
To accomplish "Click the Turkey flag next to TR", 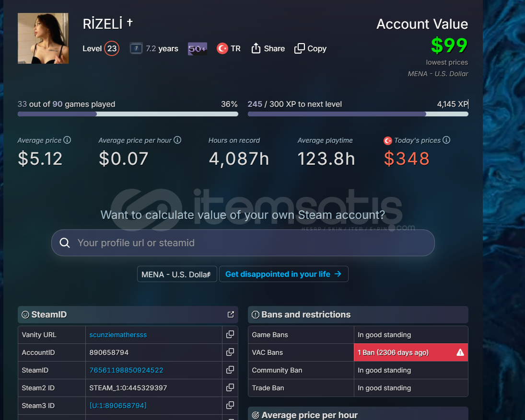I will tap(222, 48).
